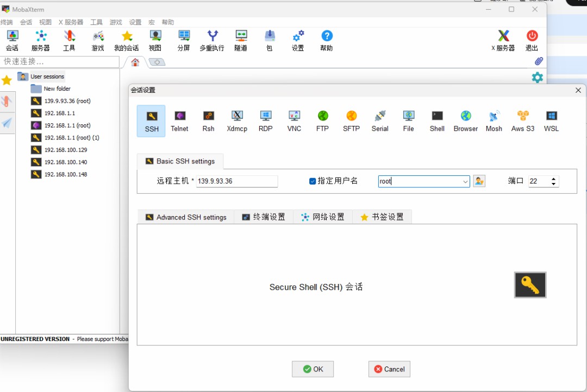
Task: Confirm settings with the OK button
Action: click(x=313, y=369)
